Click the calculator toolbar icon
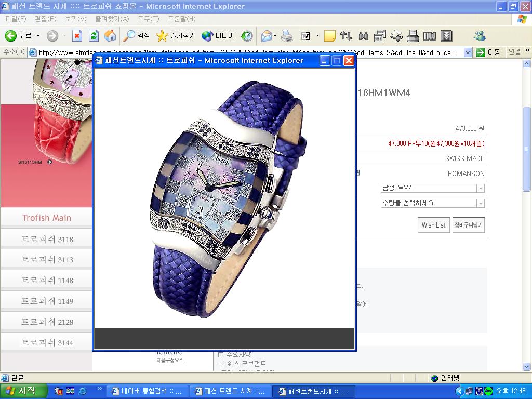The height and width of the screenshot is (399, 532). coord(380,36)
